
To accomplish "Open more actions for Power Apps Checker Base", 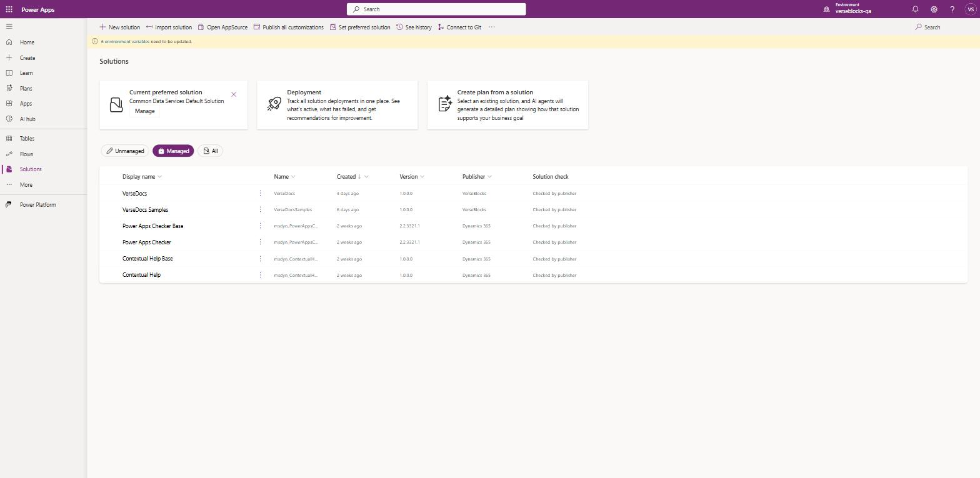I will coord(260,226).
